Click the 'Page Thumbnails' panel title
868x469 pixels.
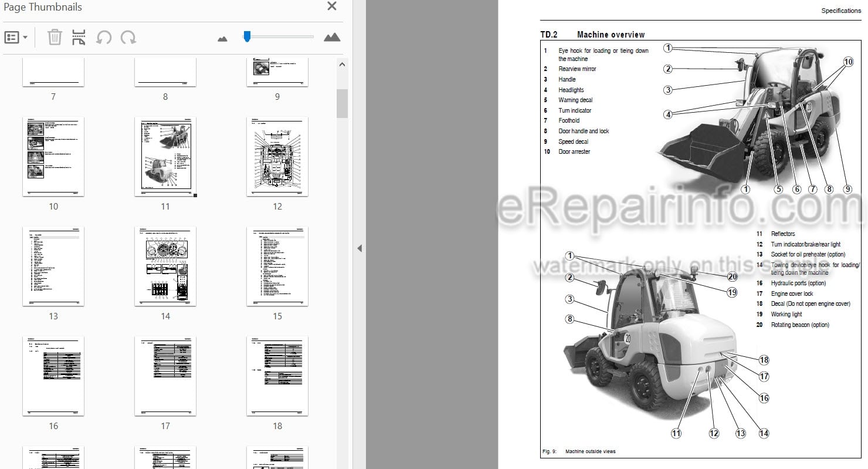[x=43, y=7]
